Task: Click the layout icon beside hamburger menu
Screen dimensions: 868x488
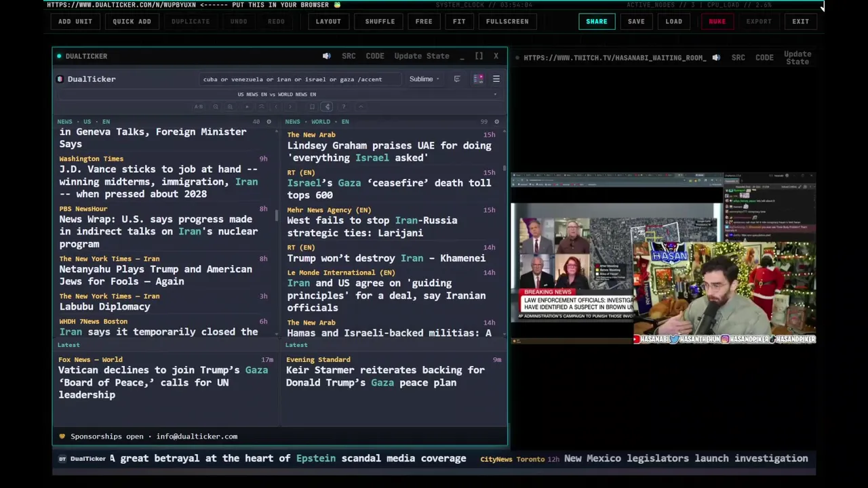Action: pos(478,79)
